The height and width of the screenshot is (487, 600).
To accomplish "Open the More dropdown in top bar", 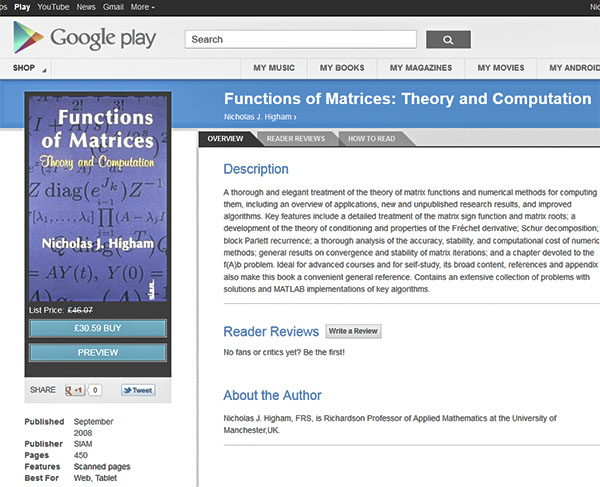I will 142,7.
